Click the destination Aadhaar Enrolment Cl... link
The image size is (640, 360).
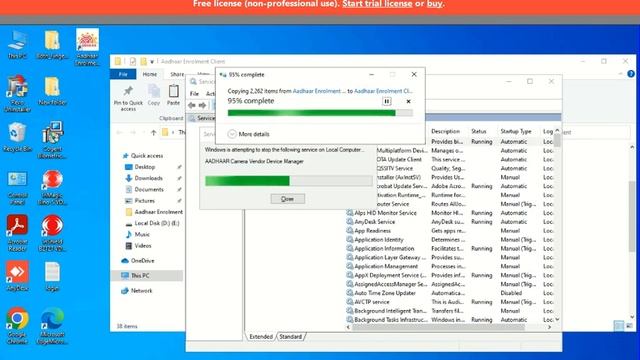pyautogui.click(x=383, y=91)
